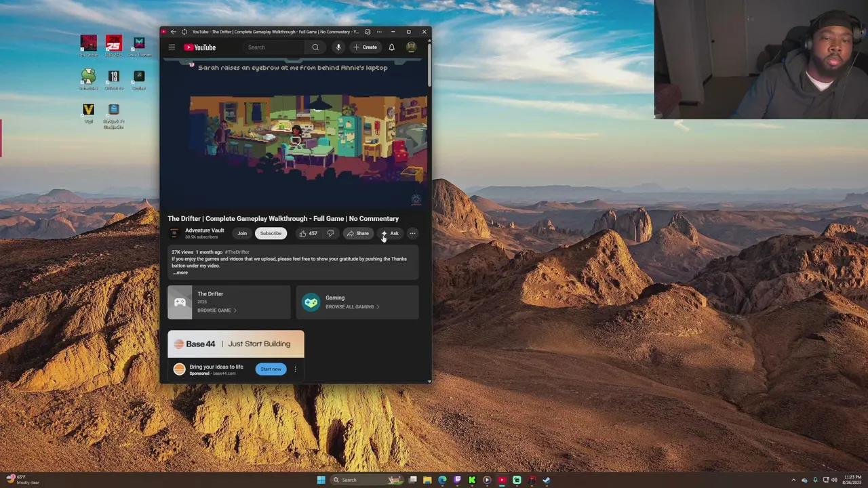Viewport: 868px width, 488px height.
Task: Open Gaming Browse All Gaming card
Action: click(x=357, y=302)
